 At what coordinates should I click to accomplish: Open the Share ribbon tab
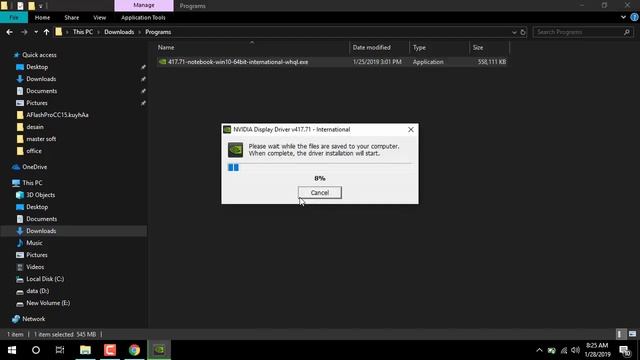71,18
